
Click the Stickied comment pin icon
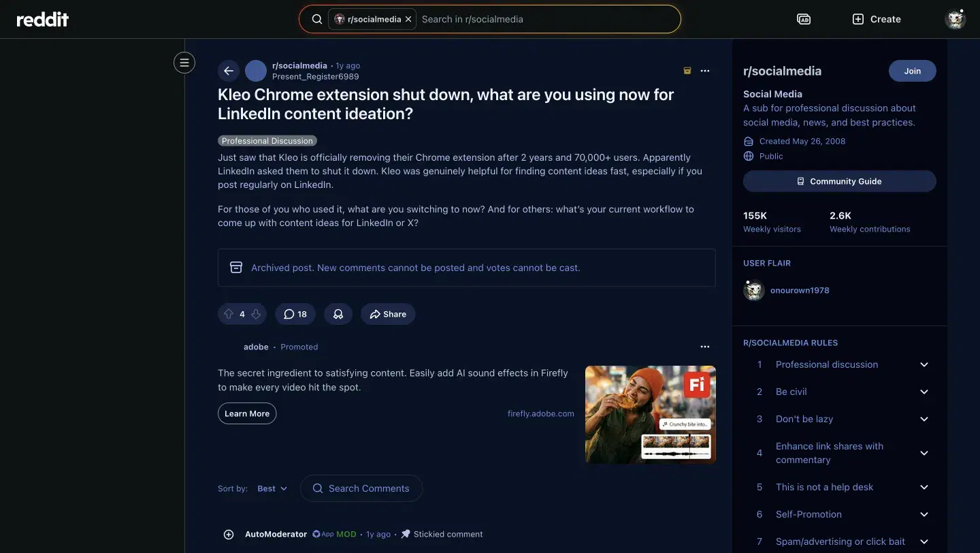coord(406,534)
